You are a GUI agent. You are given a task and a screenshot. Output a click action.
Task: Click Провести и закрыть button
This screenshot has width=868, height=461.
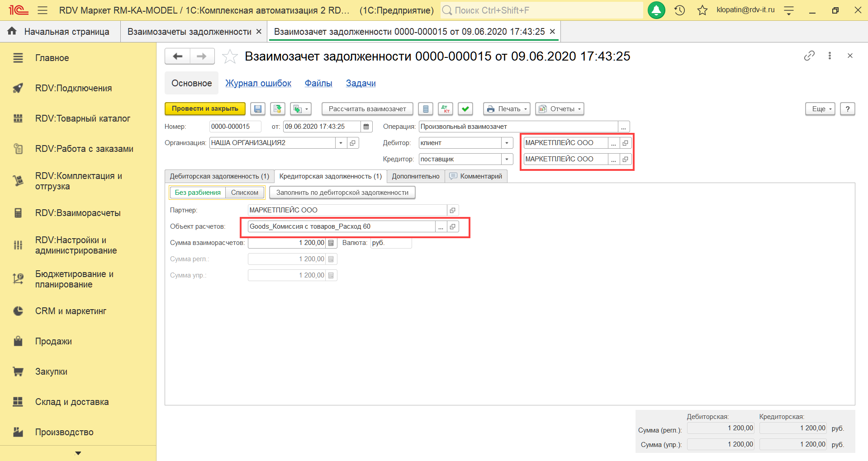(205, 109)
